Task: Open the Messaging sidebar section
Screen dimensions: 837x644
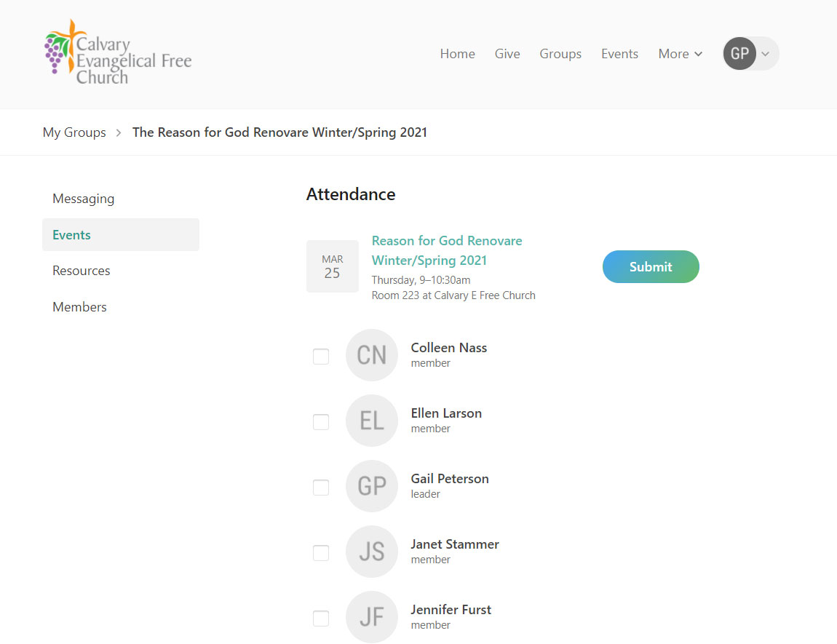Action: click(x=83, y=199)
